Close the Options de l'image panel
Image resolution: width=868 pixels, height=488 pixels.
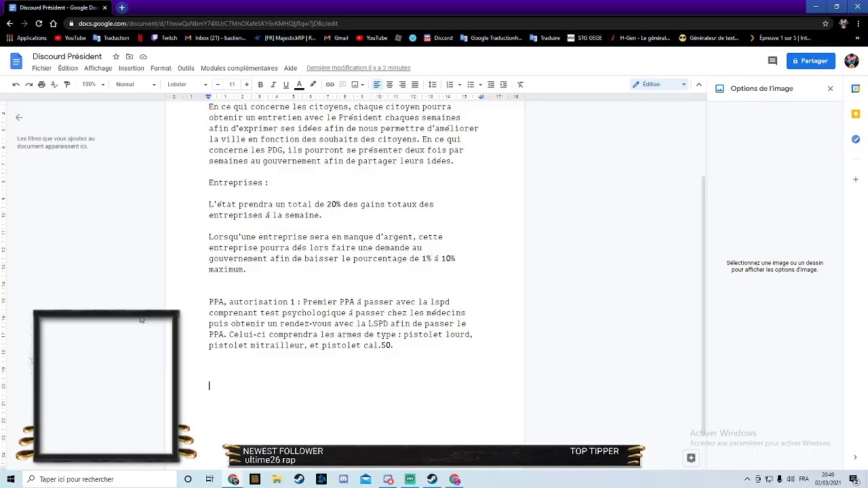(830, 89)
